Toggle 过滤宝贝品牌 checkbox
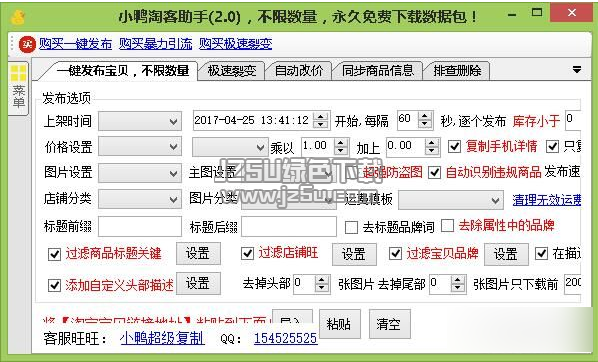This screenshot has width=598, height=362. (x=395, y=253)
